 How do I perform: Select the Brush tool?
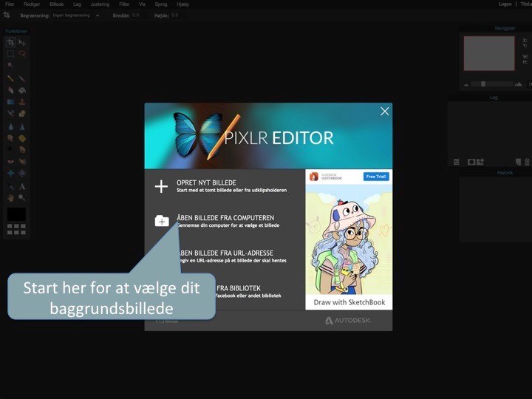pos(22,79)
